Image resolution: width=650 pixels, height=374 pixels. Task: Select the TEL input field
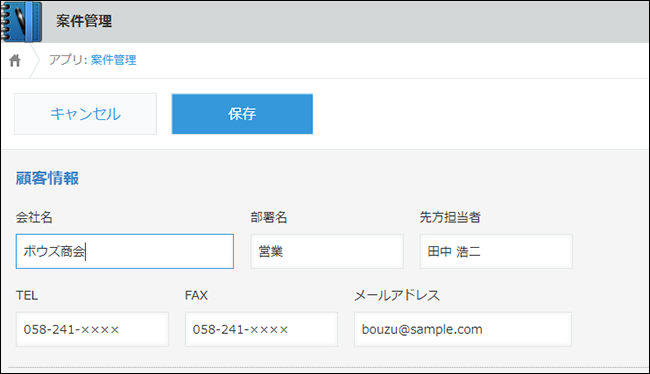click(92, 329)
